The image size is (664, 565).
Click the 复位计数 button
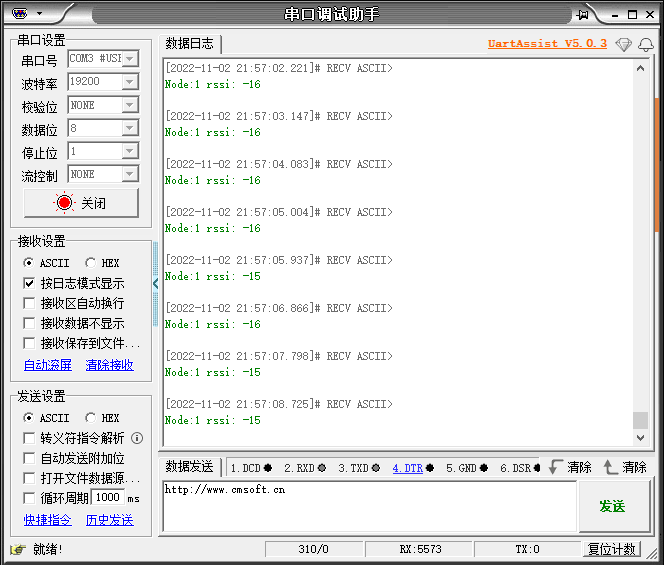click(x=612, y=549)
